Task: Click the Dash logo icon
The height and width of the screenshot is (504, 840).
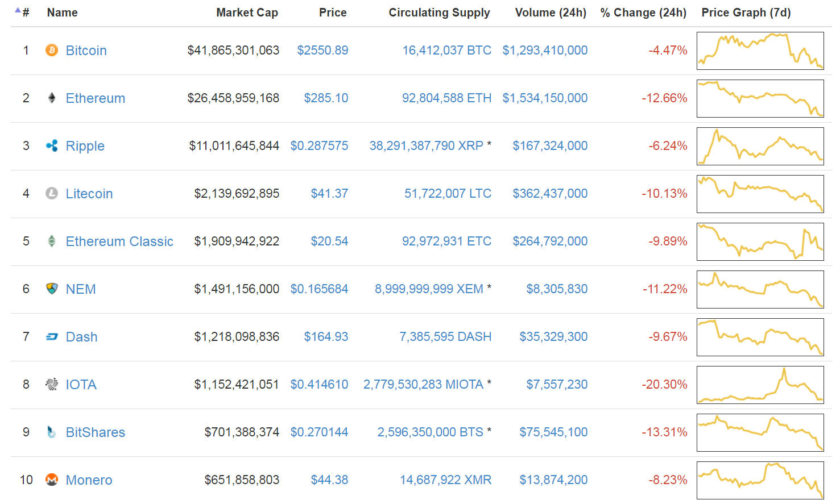Action: point(52,337)
